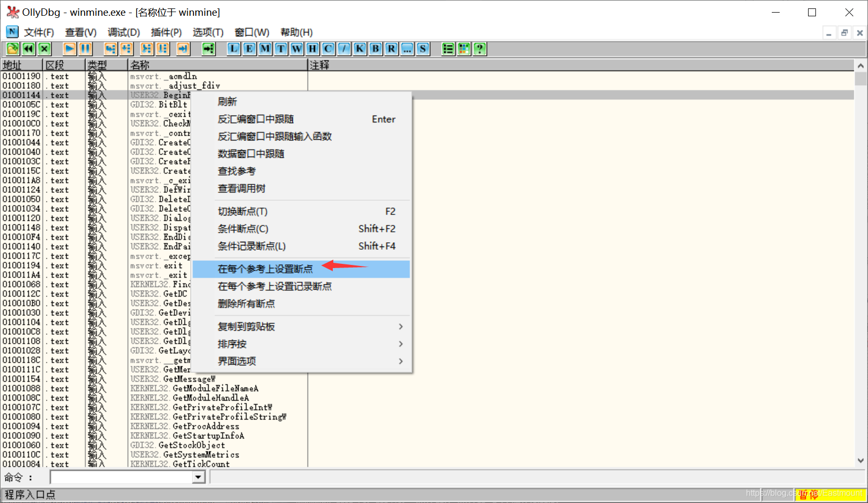
Task: Click the 注释 column header
Action: 581,65
